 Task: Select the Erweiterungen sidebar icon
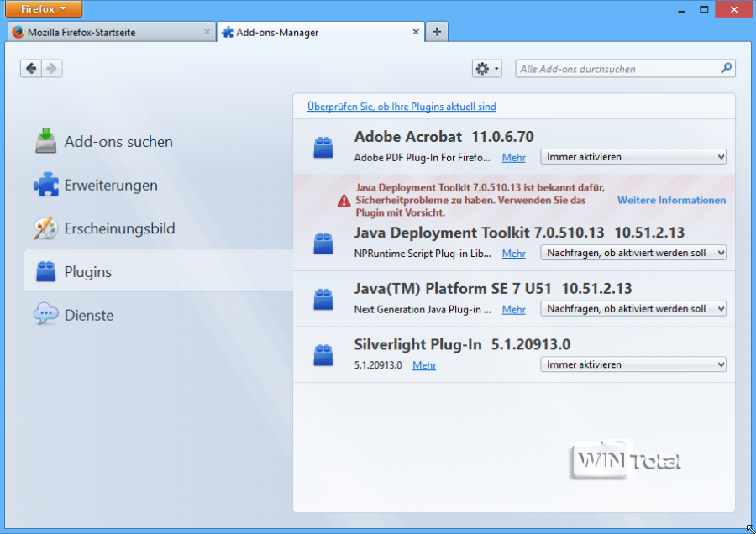point(45,185)
